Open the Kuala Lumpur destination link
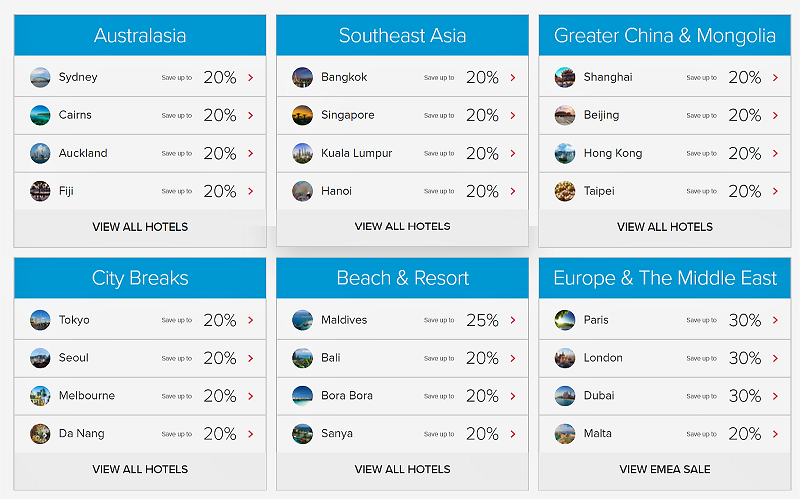This screenshot has height=499, width=800. pyautogui.click(x=403, y=154)
